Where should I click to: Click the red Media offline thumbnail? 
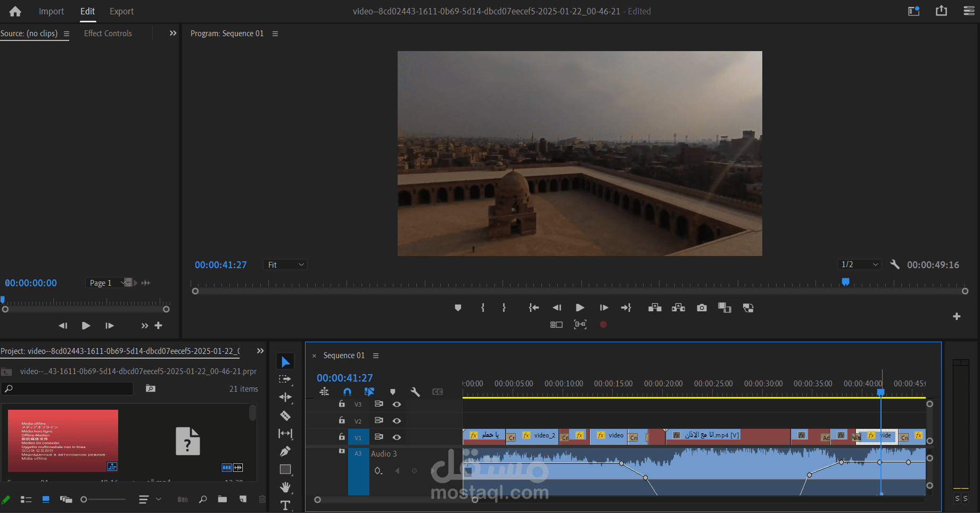pos(63,441)
